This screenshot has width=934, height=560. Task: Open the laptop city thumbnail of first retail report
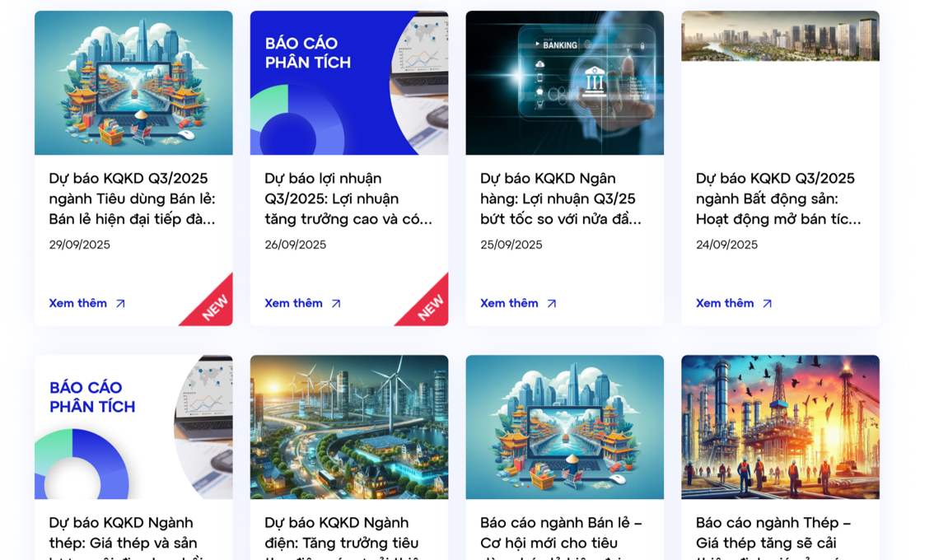point(133,83)
